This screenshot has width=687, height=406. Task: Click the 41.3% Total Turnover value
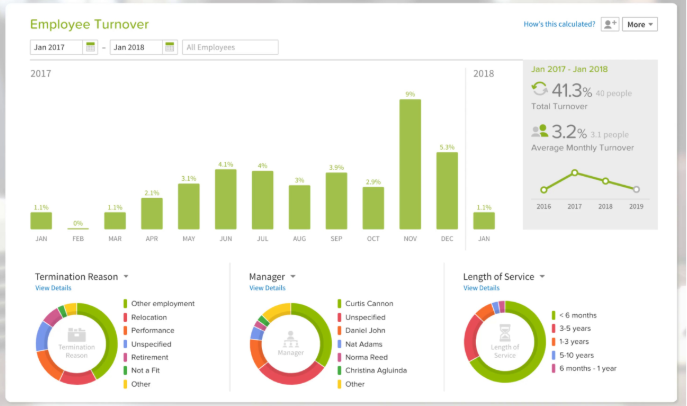tap(572, 91)
